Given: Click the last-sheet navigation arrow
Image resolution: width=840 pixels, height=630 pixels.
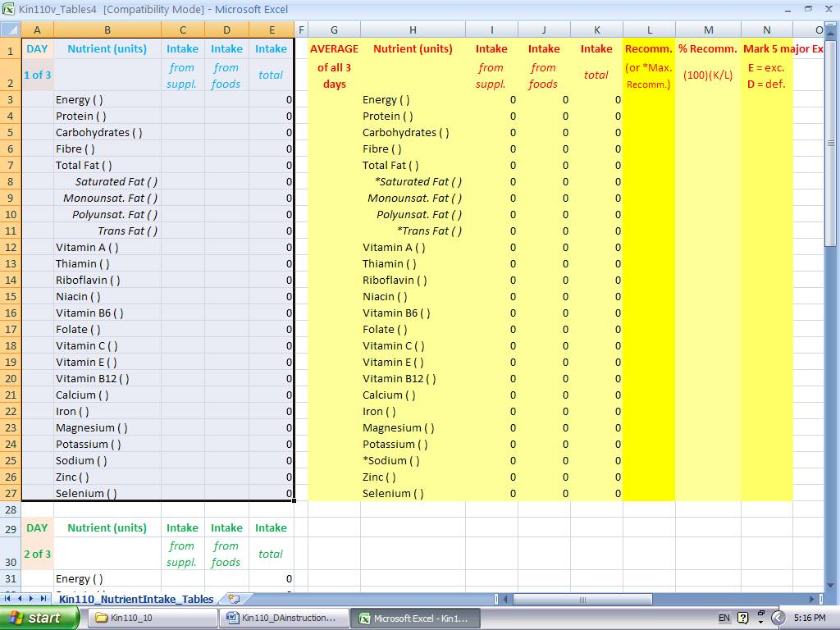Looking at the screenshot, I should tap(44, 598).
